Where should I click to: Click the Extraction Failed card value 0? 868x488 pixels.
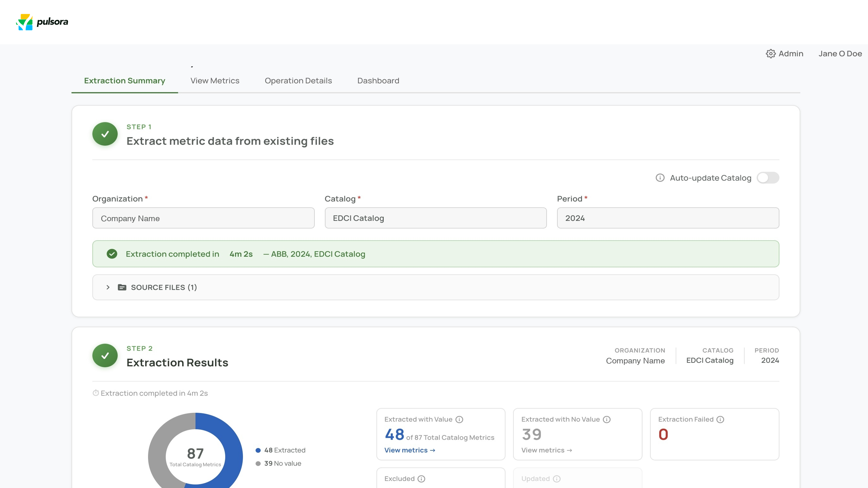(663, 435)
